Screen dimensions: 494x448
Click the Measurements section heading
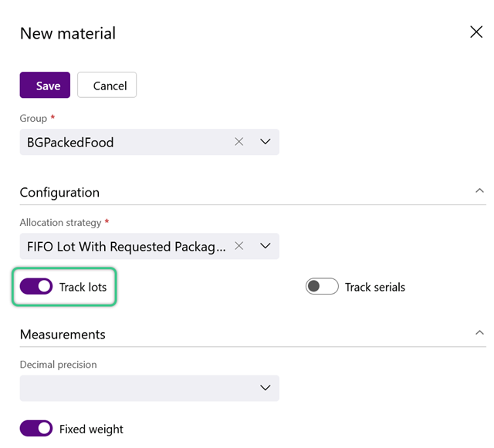pos(63,335)
